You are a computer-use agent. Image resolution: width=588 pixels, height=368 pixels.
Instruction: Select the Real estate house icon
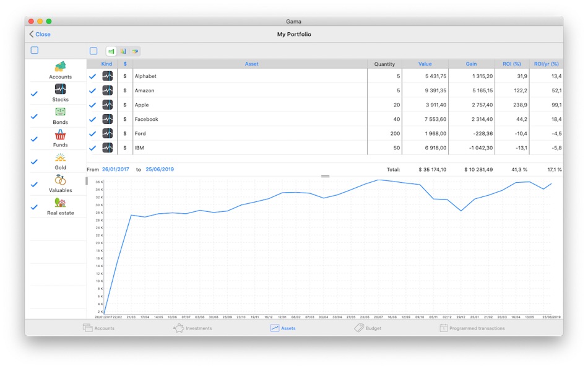pyautogui.click(x=60, y=203)
